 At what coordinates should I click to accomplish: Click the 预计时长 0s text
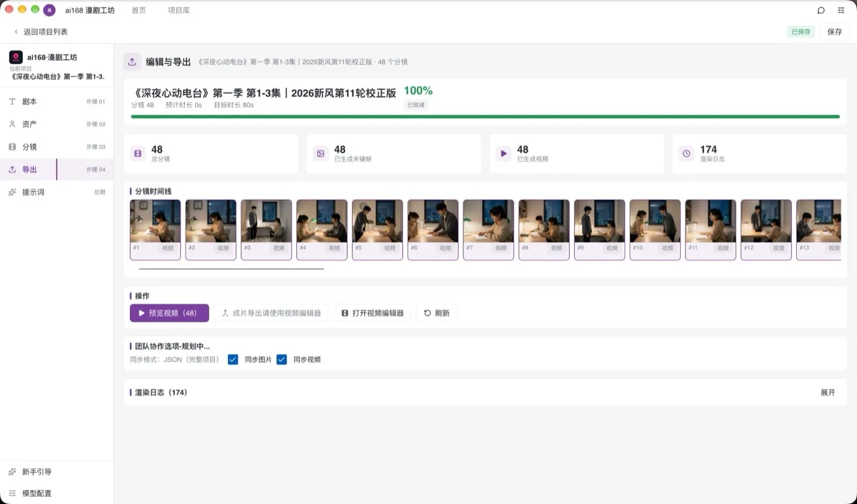pos(184,105)
